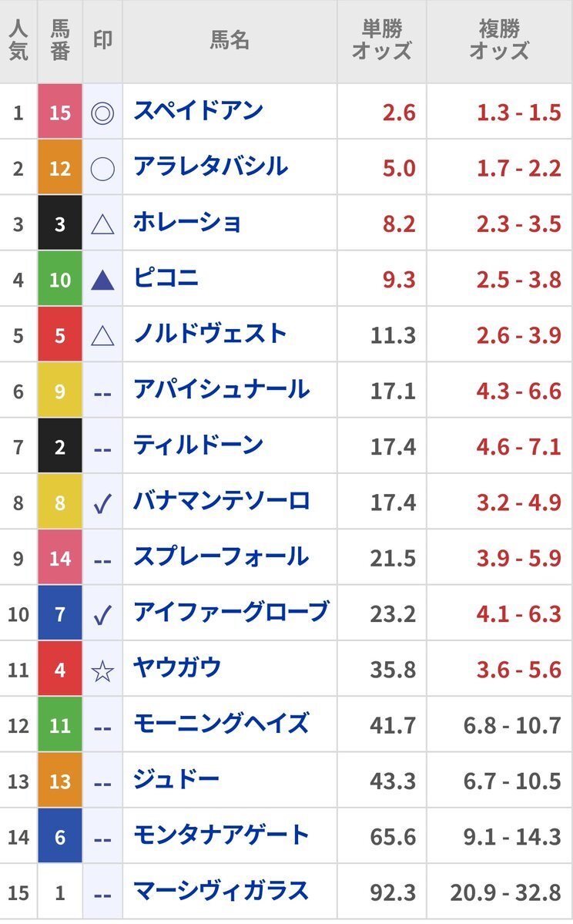Screen dimensions: 573x924
Task: Click the hollow triangle mark for ホレーショ
Action: pos(102,224)
